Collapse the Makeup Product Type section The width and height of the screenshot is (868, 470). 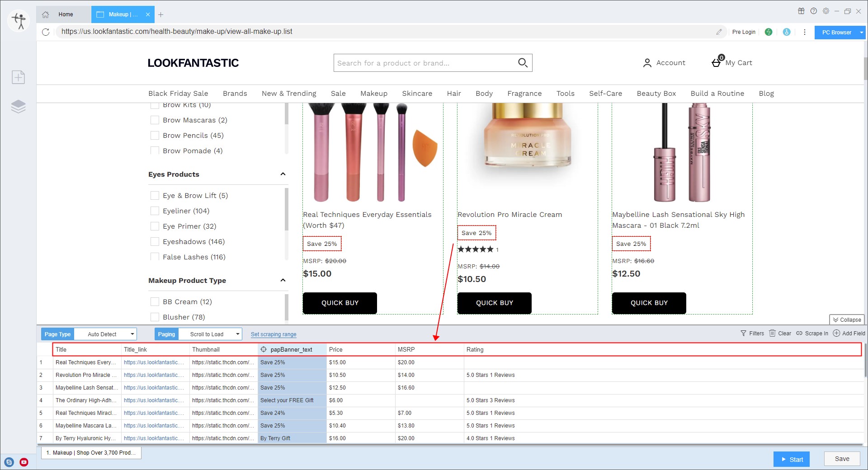[x=283, y=280]
